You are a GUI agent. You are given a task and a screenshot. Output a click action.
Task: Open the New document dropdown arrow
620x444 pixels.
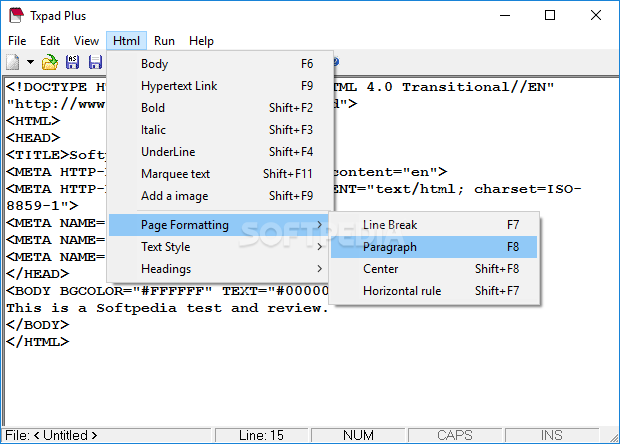tap(30, 62)
